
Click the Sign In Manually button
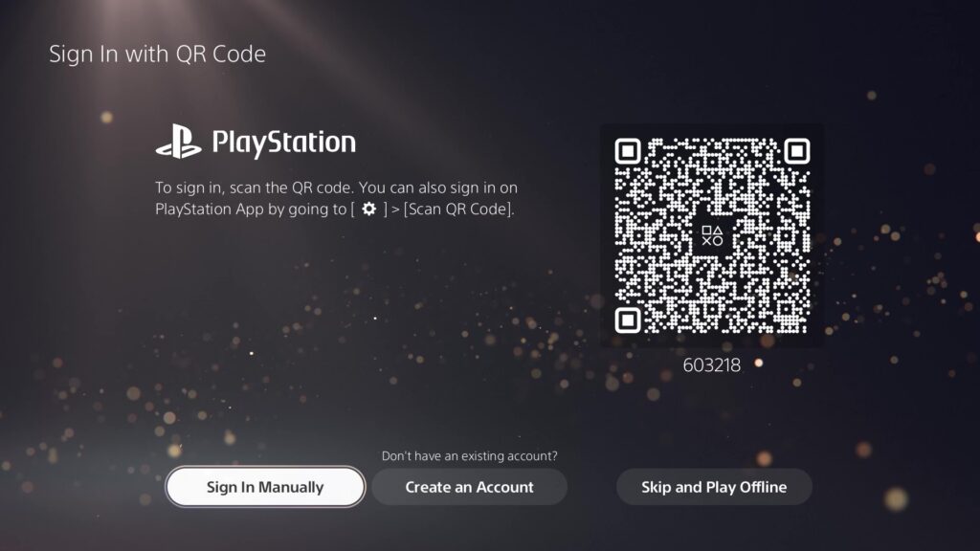coord(265,487)
